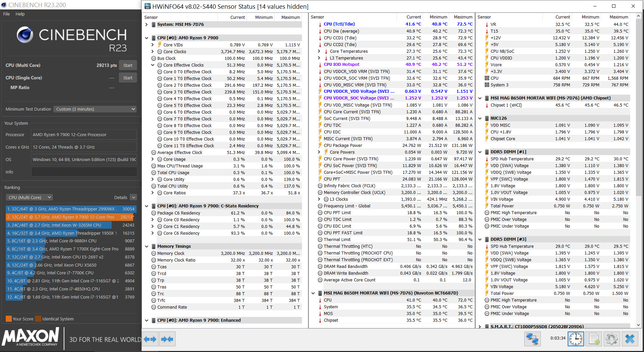Click the bolt icon beside CPU Package Power
The width and height of the screenshot is (644, 352).
320,145
